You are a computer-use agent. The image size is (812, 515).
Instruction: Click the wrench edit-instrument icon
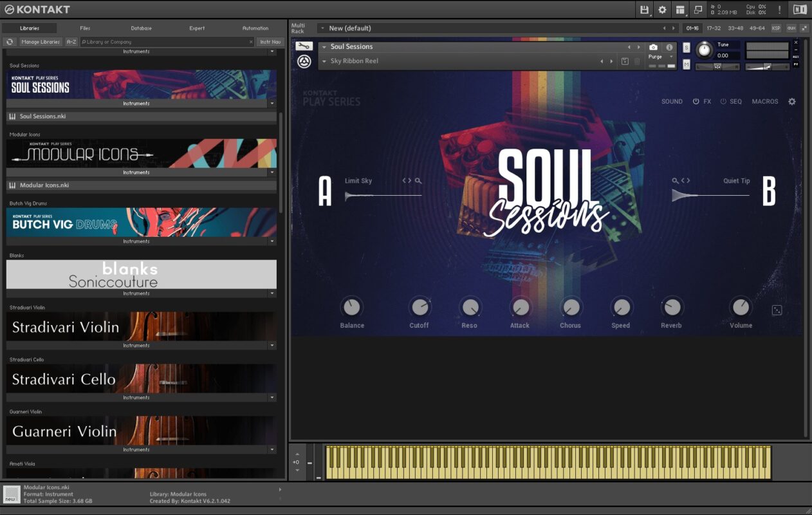coord(304,46)
